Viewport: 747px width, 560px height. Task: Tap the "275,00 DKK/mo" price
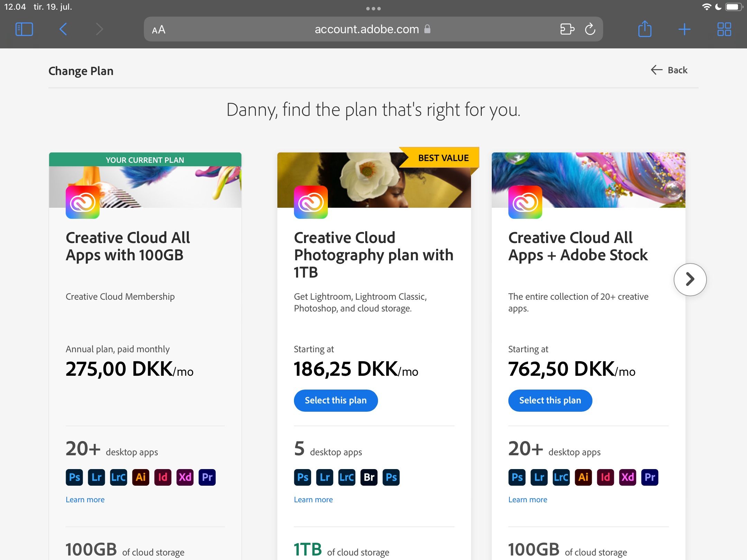(130, 369)
